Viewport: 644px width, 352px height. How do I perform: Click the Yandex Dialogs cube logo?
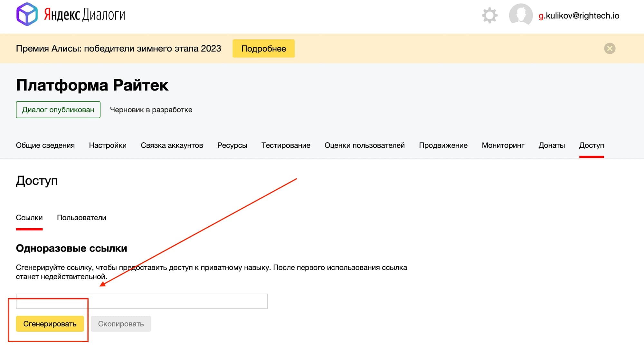[27, 14]
